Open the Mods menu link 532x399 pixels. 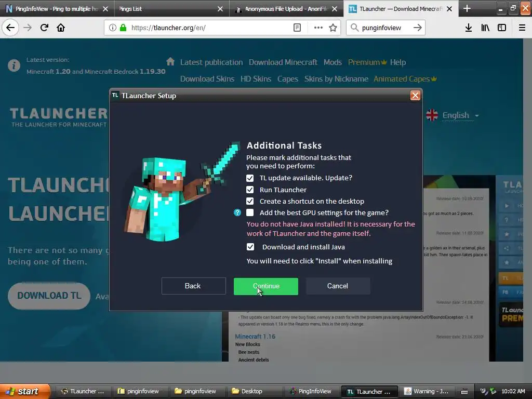[x=332, y=62]
